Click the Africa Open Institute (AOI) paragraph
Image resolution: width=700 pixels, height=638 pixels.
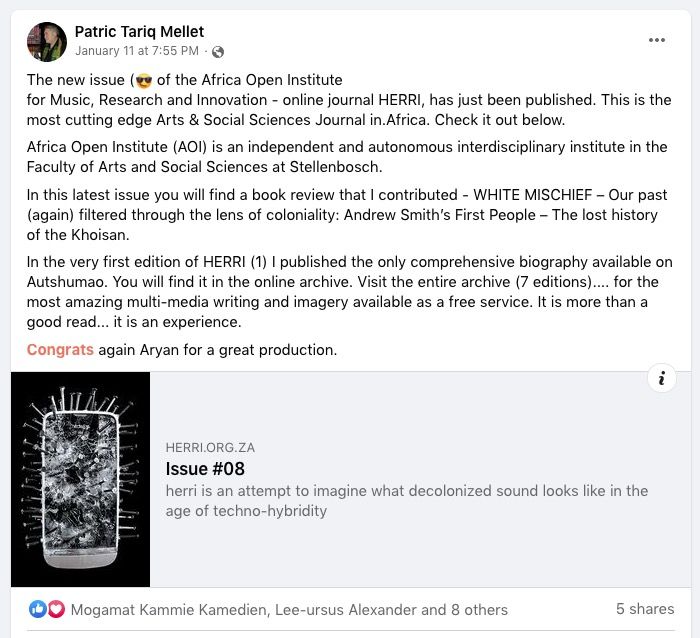346,156
